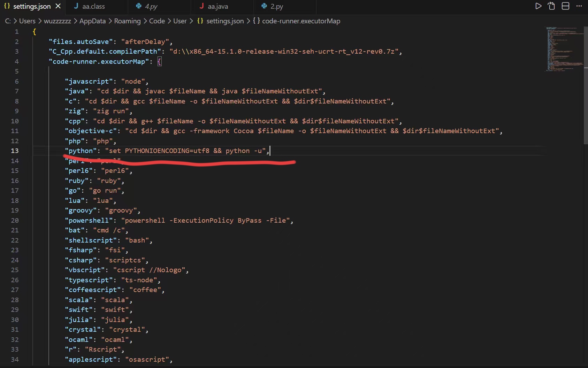Open the Roaming breadcrumb dropdown

(127, 21)
